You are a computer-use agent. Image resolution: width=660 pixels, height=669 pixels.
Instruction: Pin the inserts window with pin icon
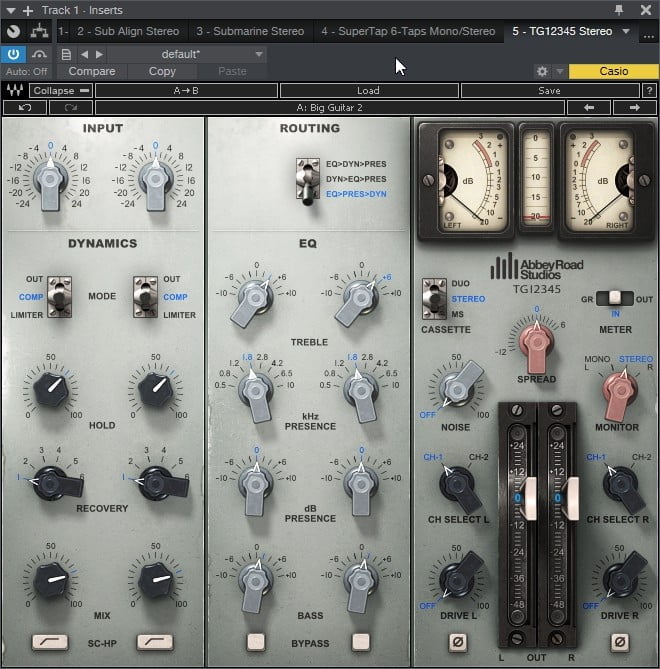click(x=619, y=10)
